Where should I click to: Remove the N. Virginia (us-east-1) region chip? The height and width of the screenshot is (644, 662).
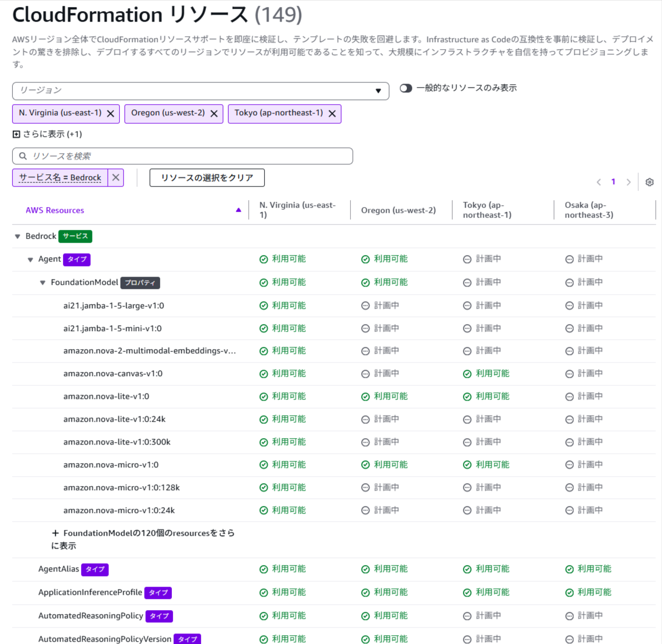point(111,113)
